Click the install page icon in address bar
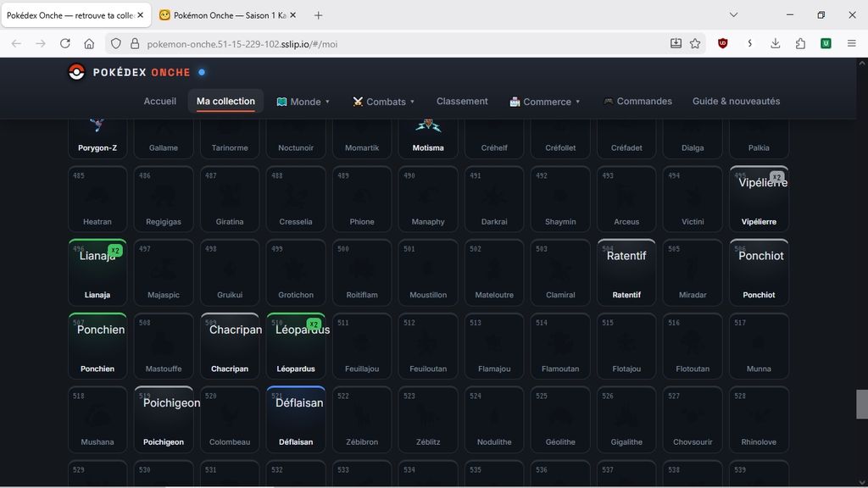868x488 pixels. coord(676,44)
